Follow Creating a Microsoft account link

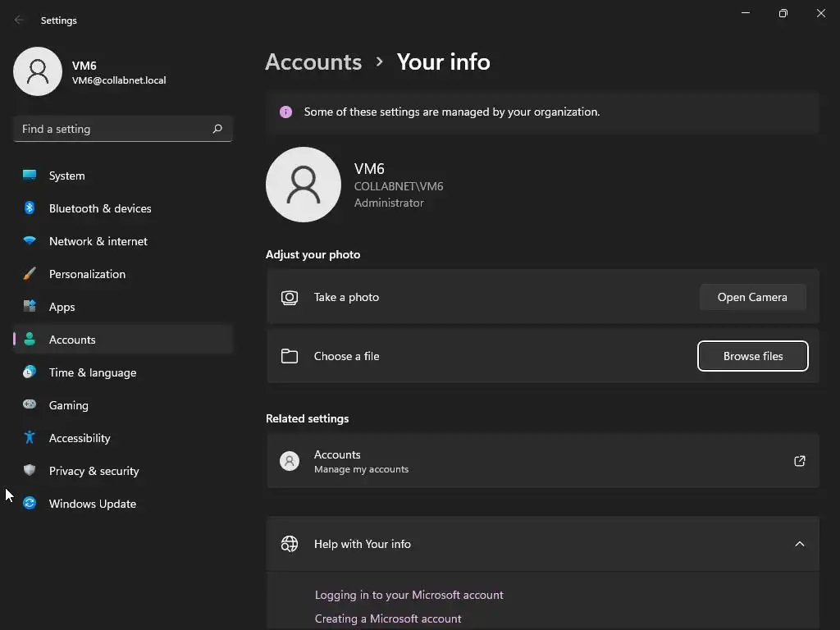388,619
